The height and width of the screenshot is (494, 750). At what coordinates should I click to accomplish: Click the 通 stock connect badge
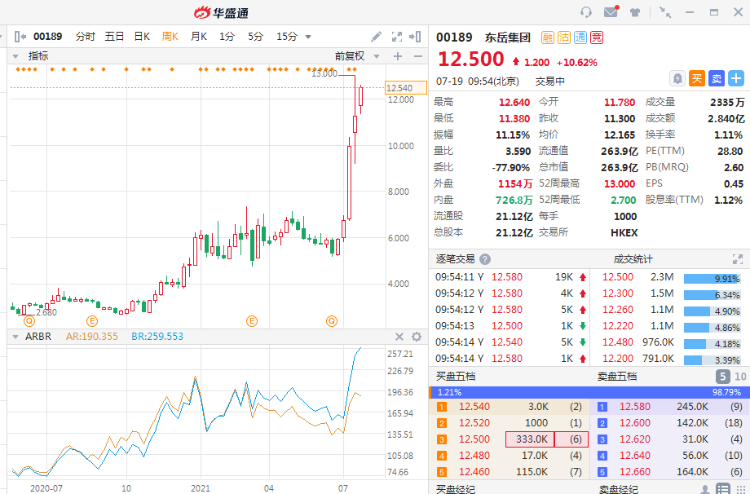tap(580, 37)
